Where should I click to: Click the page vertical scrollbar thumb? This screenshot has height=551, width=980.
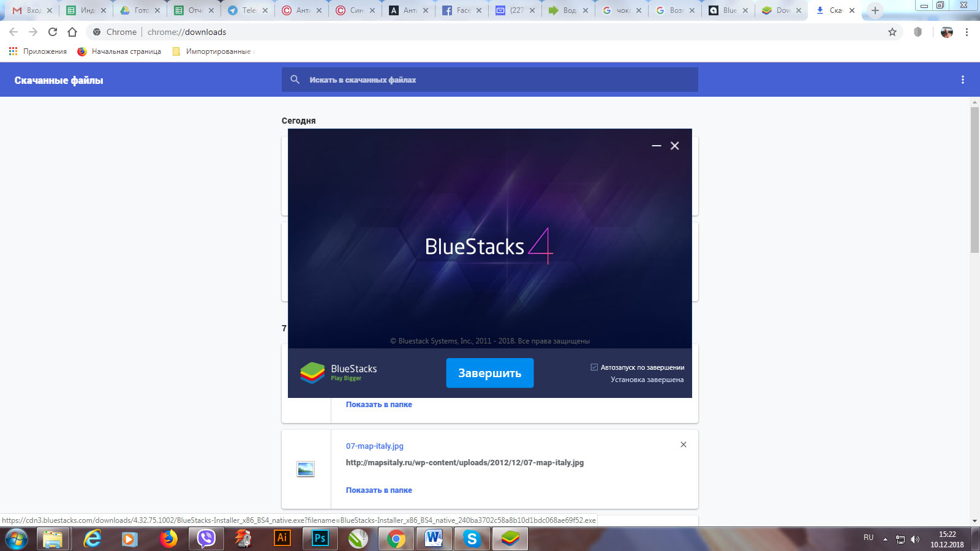point(974,180)
